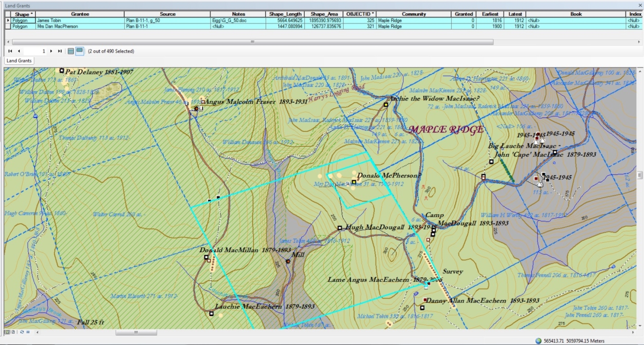Show all records in the table
This screenshot has width=644, height=345.
tap(71, 51)
